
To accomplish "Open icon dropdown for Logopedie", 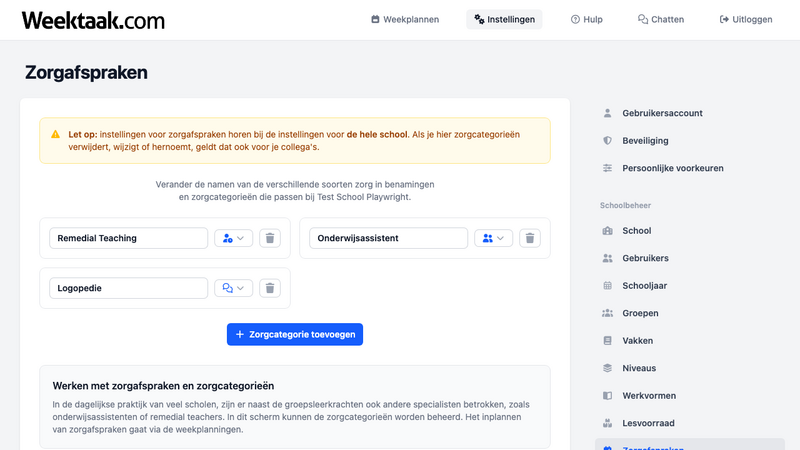I will (233, 288).
